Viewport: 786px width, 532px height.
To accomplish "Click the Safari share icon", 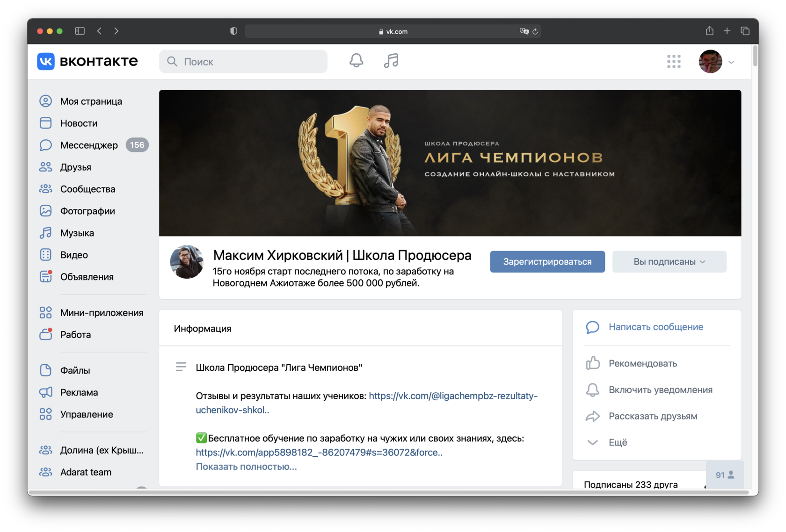I will pos(709,31).
